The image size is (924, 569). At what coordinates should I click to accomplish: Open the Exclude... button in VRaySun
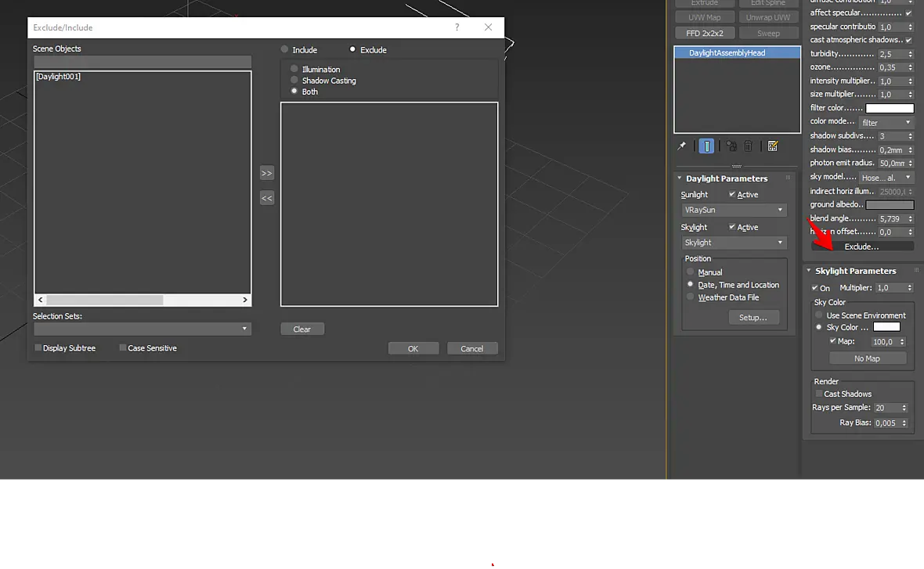point(862,247)
